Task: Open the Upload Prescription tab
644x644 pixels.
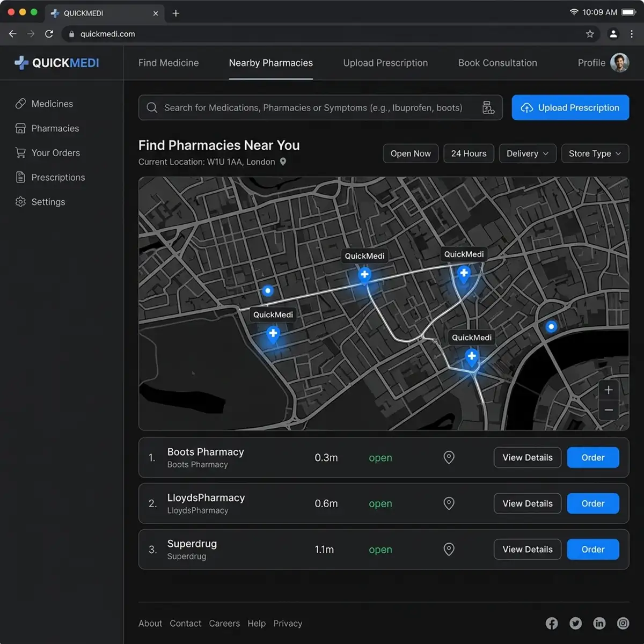Action: (385, 63)
